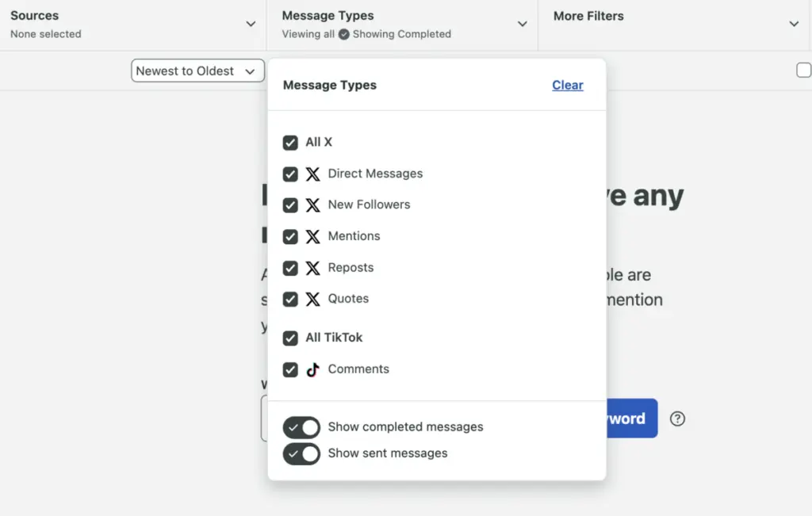The height and width of the screenshot is (516, 812).
Task: Uncheck the All TikTok checkbox
Action: tap(290, 338)
